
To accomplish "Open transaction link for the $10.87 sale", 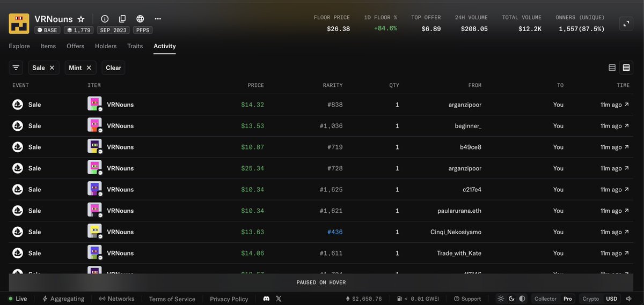I will [x=627, y=147].
